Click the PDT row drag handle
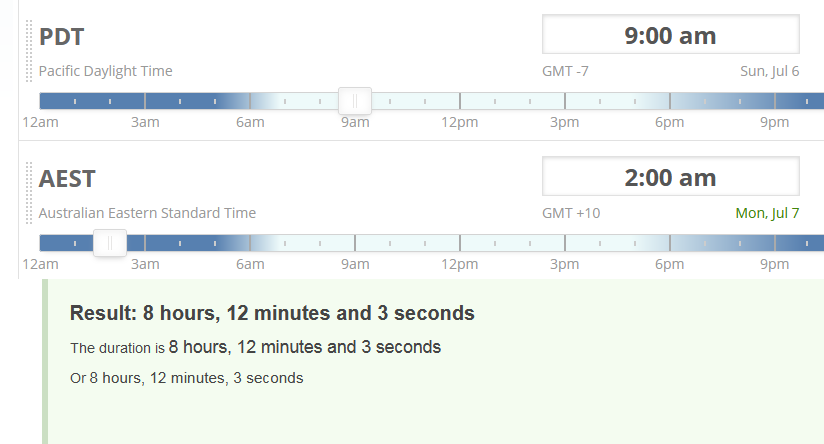Viewport: 824px width, 444px height. pos(29,51)
